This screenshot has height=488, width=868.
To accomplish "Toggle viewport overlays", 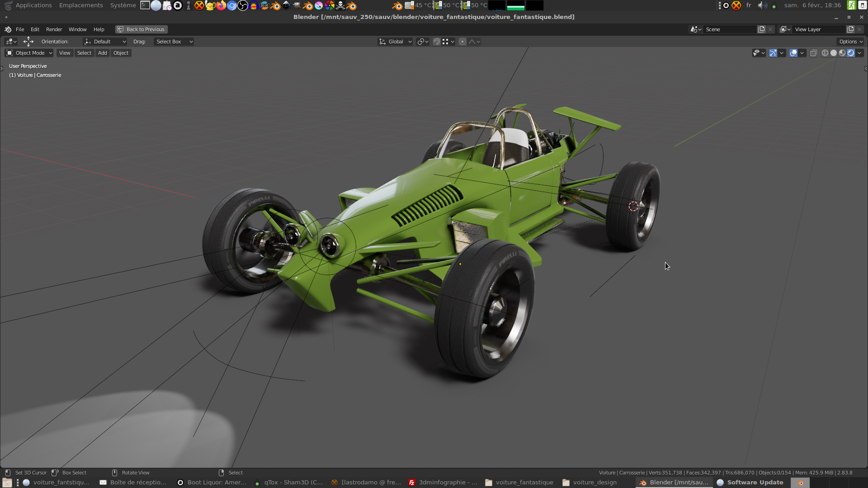I will (793, 53).
